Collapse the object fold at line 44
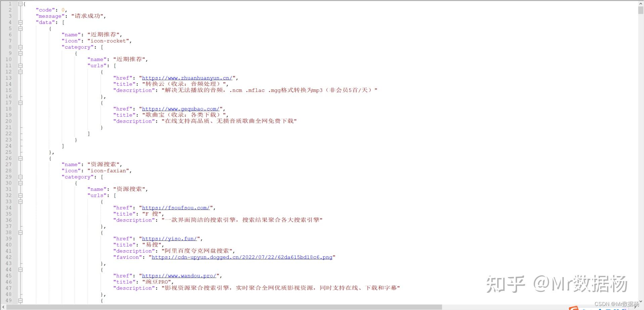This screenshot has height=310, width=644. tap(20, 269)
